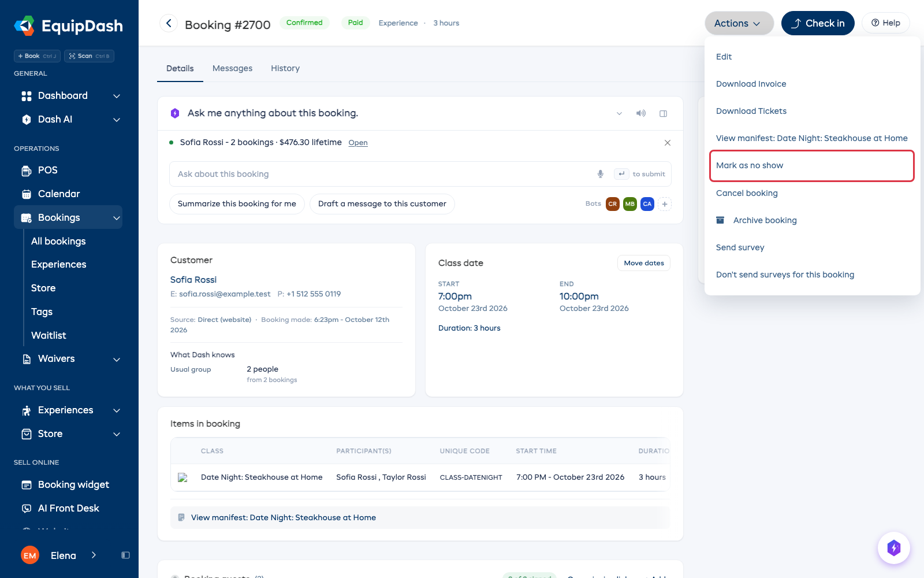This screenshot has width=924, height=578.
Task: Expand the Experiences section under What You Sell
Action: click(117, 410)
